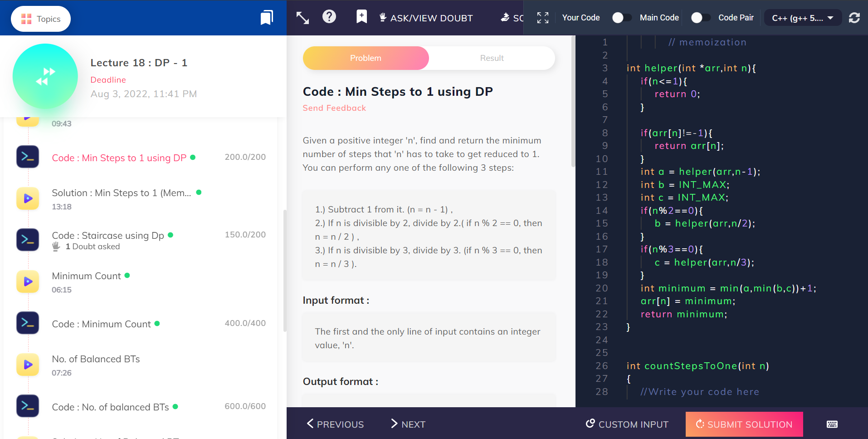This screenshot has width=868, height=439.
Task: Click code icon beside No. of balanced BTs
Action: pyautogui.click(x=28, y=406)
